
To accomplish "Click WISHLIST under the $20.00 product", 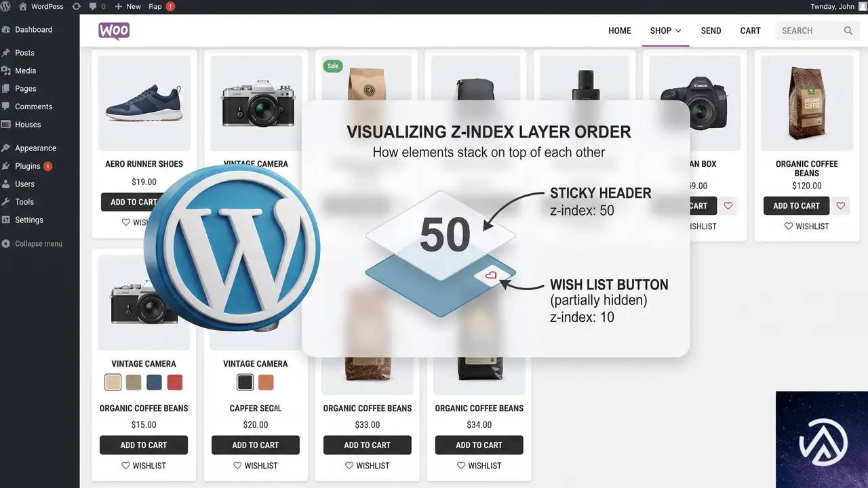I will coord(256,466).
